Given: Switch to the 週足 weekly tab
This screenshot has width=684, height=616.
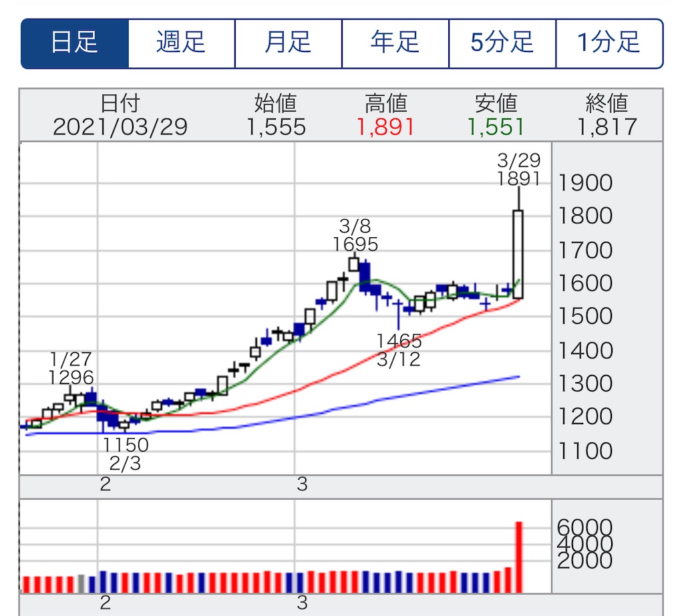Looking at the screenshot, I should pos(182,43).
